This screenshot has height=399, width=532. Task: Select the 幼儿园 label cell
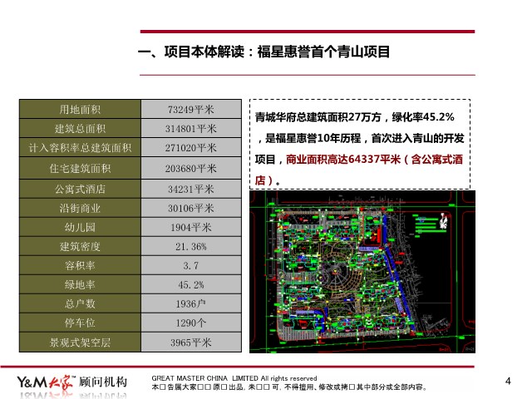pos(80,227)
